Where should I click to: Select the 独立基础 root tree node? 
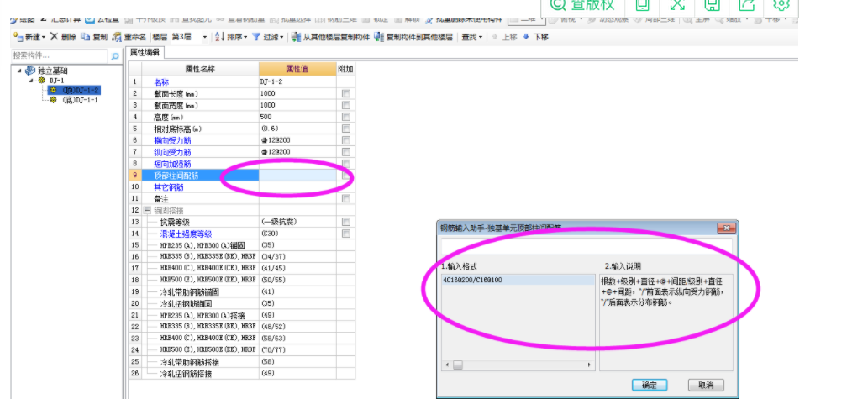click(x=54, y=71)
